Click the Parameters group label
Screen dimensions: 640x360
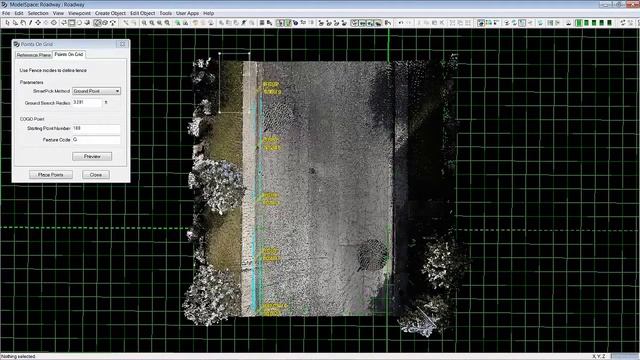pyautogui.click(x=31, y=82)
